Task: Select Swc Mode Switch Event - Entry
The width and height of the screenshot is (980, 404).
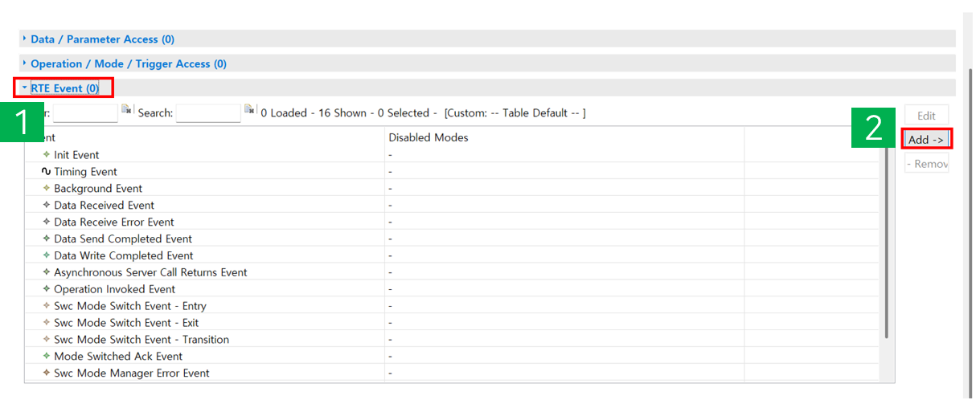Action: click(129, 306)
